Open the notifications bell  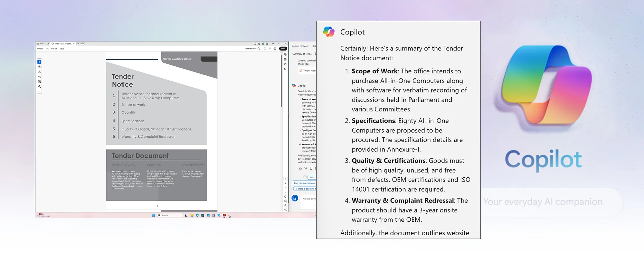259,44
